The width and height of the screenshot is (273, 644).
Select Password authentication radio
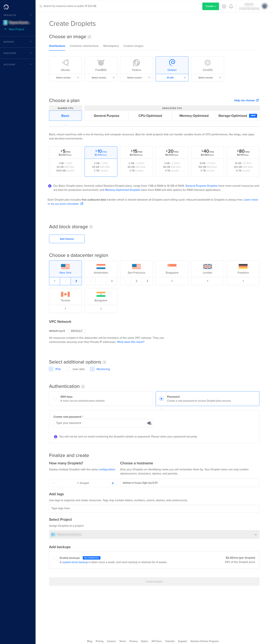161,399
